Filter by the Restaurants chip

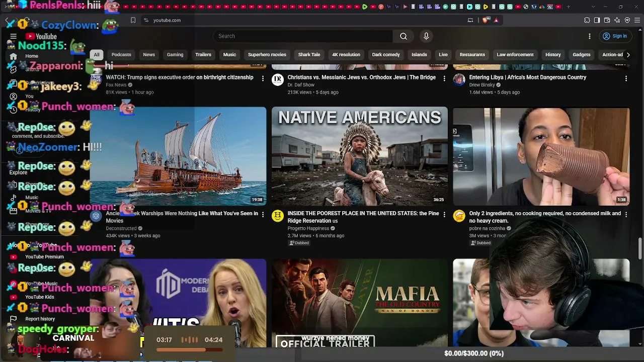coord(472,55)
